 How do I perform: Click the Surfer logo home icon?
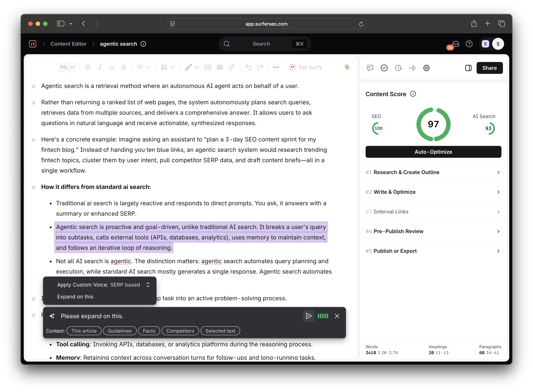tap(32, 44)
